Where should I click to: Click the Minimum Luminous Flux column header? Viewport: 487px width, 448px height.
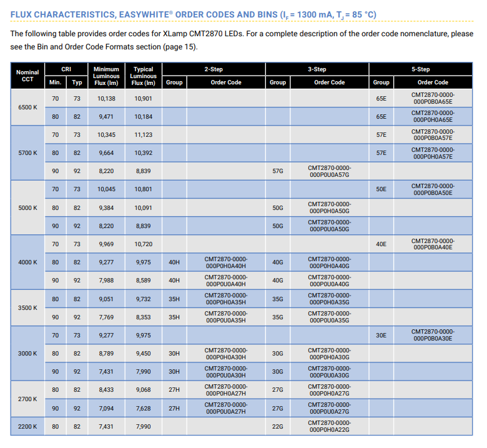click(x=106, y=76)
